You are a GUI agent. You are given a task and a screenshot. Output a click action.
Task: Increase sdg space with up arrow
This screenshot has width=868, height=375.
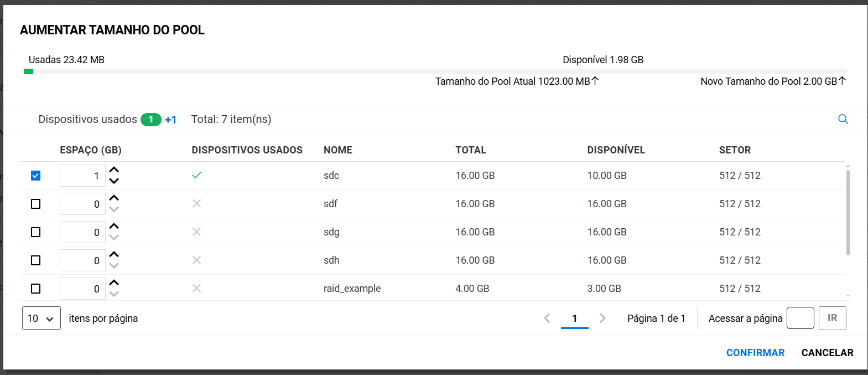point(114,227)
